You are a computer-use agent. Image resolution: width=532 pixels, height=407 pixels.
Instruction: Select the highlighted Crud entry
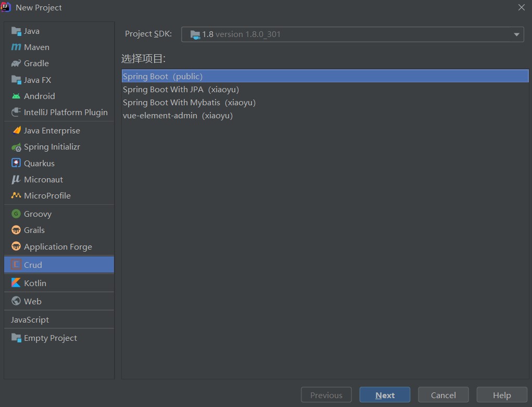point(59,265)
